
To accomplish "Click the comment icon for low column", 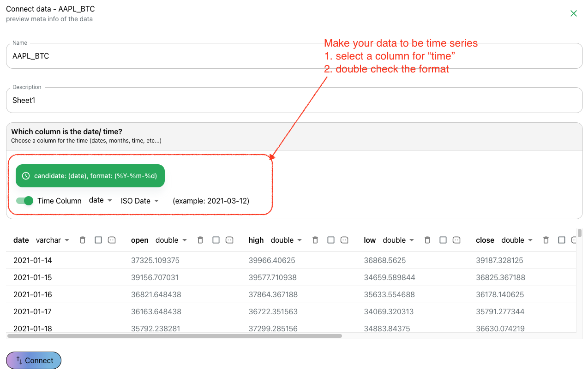I will pyautogui.click(x=456, y=240).
